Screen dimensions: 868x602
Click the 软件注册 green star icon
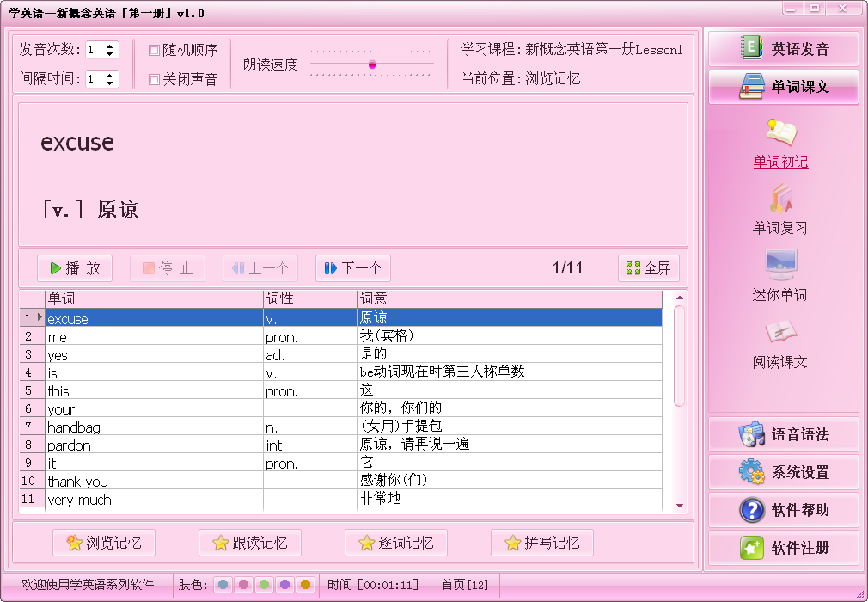tap(752, 547)
